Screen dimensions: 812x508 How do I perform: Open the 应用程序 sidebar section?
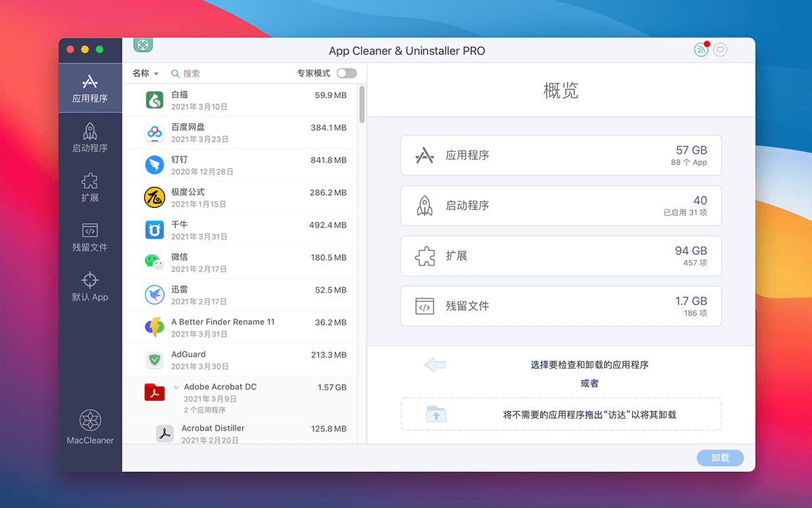[90, 88]
